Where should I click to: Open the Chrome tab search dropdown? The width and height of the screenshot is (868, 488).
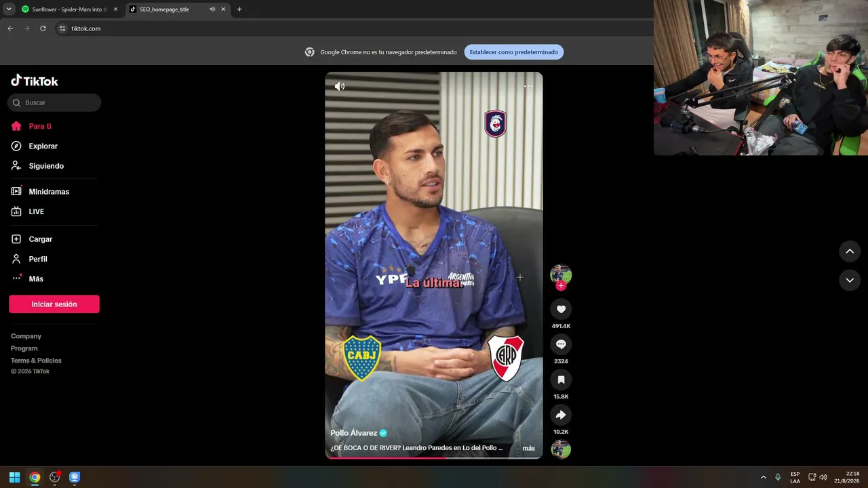pos(9,9)
